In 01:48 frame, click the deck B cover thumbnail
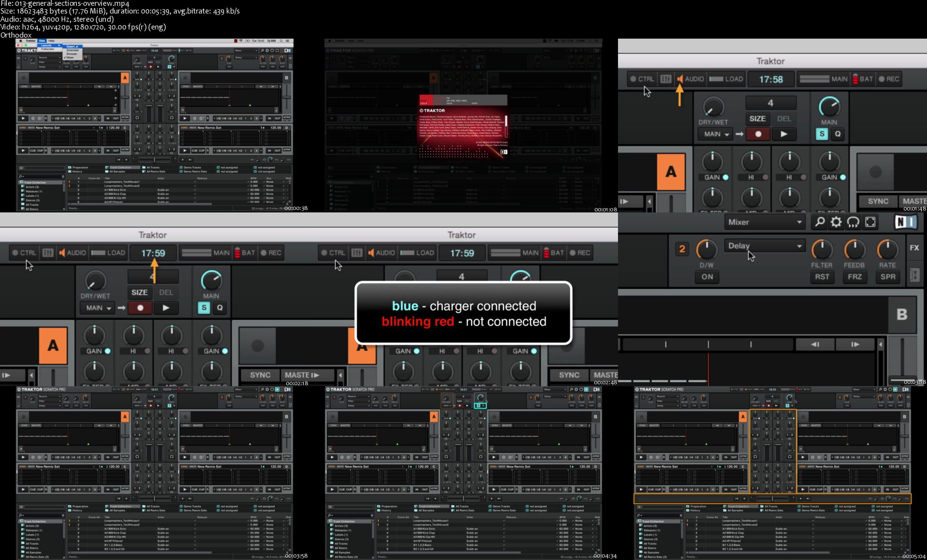 pos(876,171)
